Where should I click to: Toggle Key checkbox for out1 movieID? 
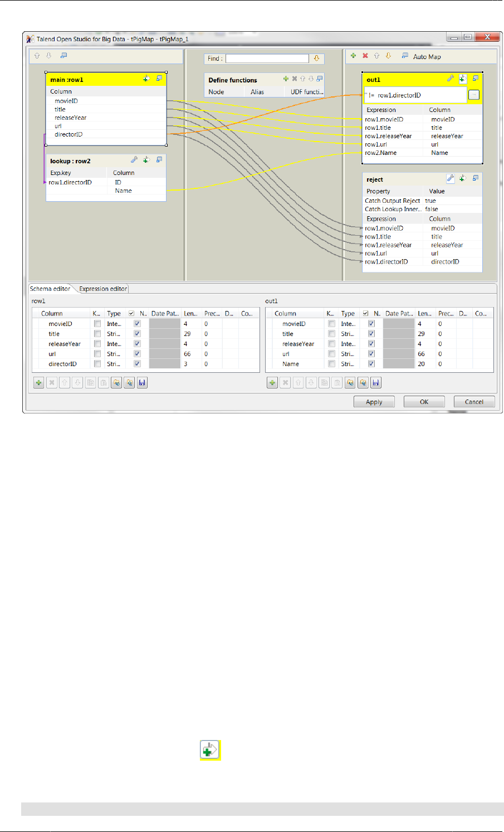click(331, 324)
